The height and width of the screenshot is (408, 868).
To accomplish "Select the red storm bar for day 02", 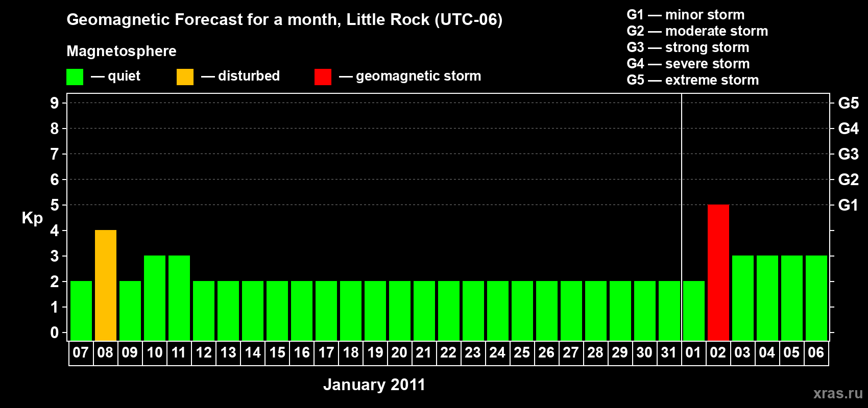I will 718,272.
